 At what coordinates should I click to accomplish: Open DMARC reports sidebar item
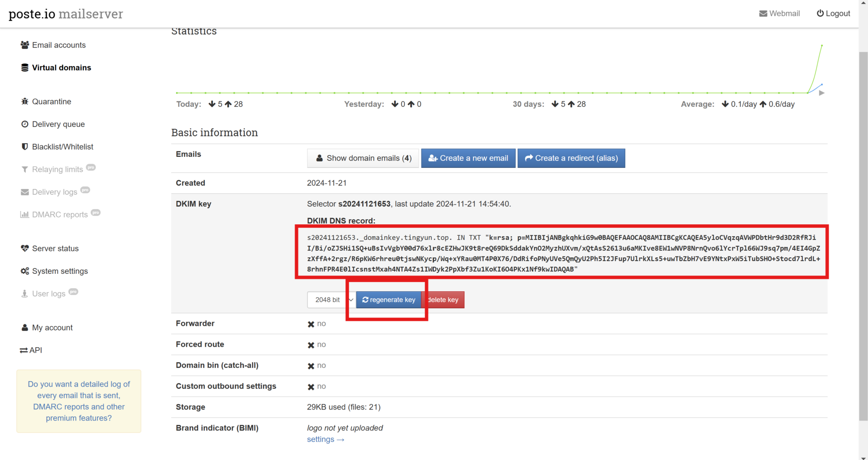(x=59, y=215)
